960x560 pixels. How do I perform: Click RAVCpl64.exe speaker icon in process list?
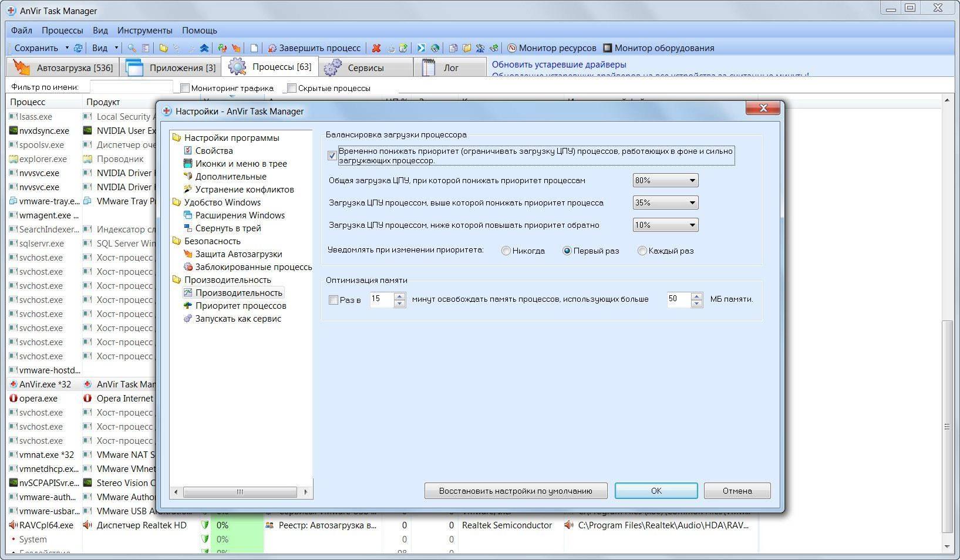pos(14,525)
